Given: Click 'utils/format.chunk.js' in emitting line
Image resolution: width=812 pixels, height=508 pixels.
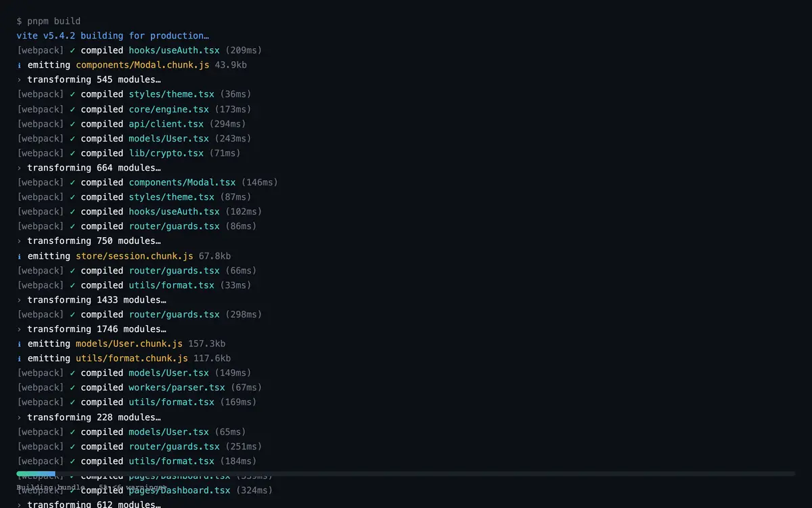Looking at the screenshot, I should click(131, 358).
